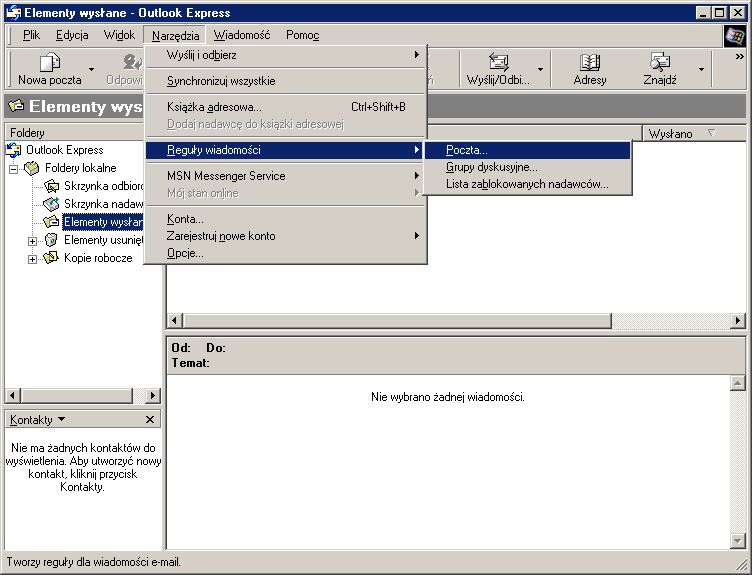Show more toolbar buttons chevron
Image resolution: width=752 pixels, height=575 pixels.
tap(740, 57)
